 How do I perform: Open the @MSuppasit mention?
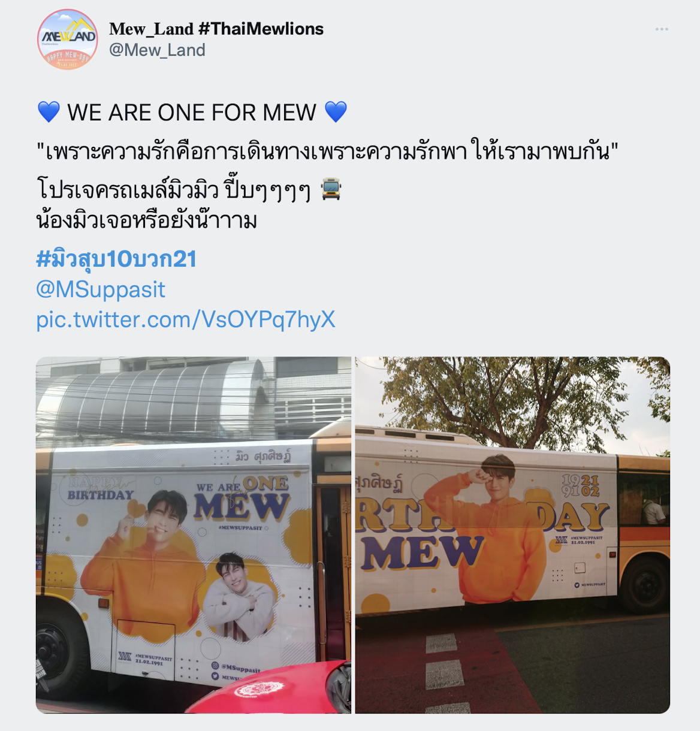[x=101, y=289]
